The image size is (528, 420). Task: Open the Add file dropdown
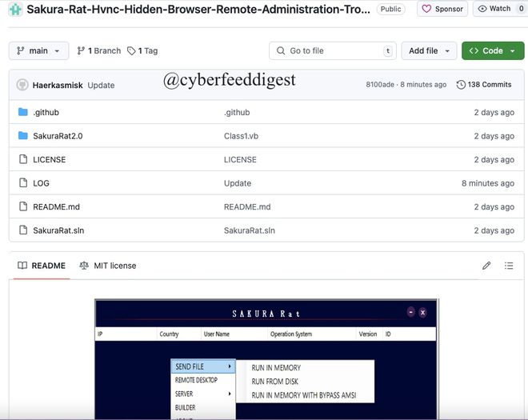pyautogui.click(x=429, y=51)
